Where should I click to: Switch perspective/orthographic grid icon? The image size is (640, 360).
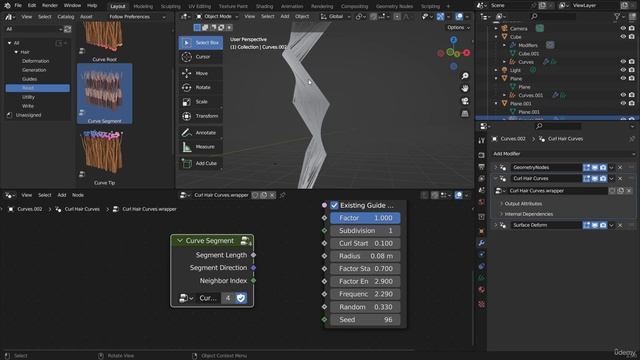[465, 114]
